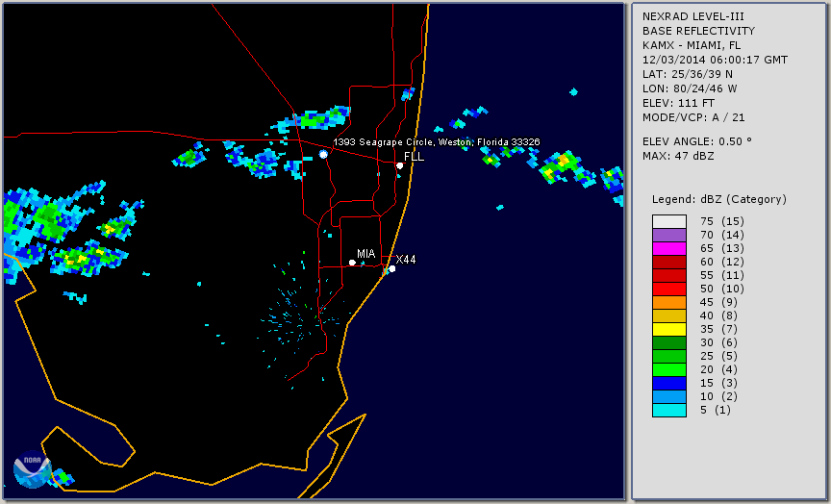Select the X44 marker dot
This screenshot has width=831, height=504.
pyautogui.click(x=391, y=268)
